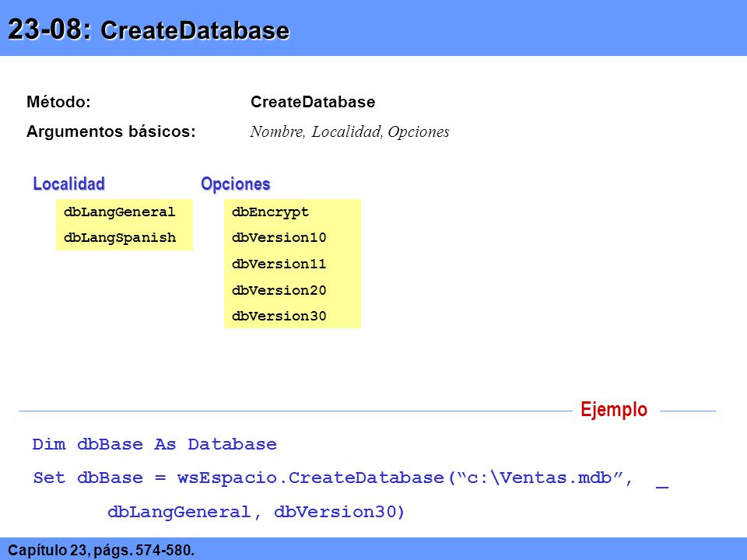Click the slide title "23-08: CreateDatabase"
This screenshot has width=747, height=560.
coord(149,30)
